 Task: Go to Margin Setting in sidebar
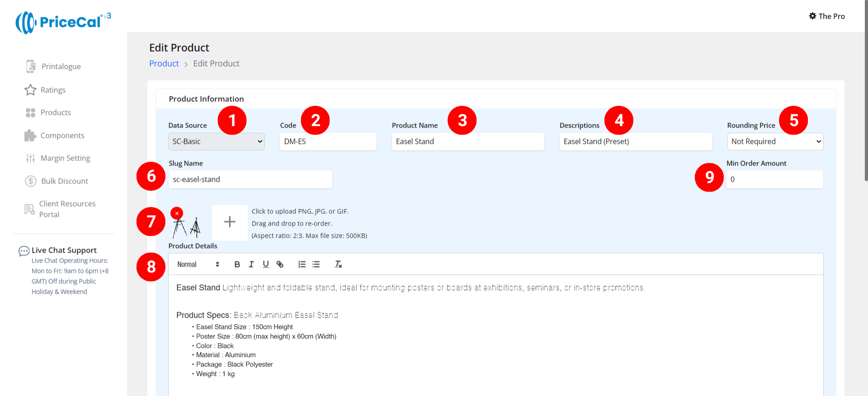click(65, 158)
